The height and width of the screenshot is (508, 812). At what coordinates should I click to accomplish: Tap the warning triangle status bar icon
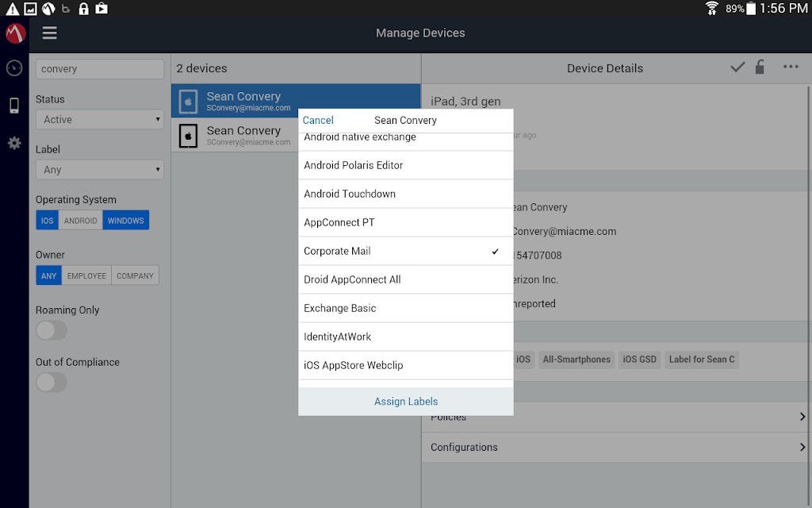(x=12, y=9)
